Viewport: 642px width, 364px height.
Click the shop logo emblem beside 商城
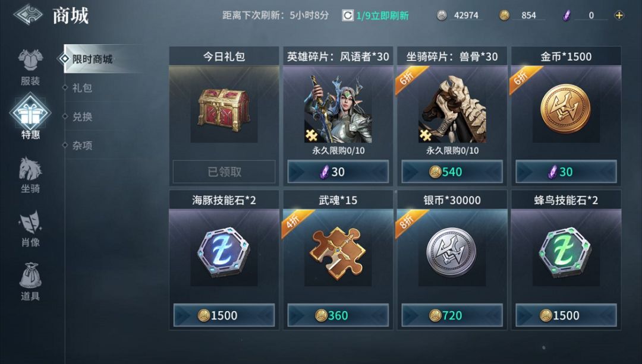point(29,15)
